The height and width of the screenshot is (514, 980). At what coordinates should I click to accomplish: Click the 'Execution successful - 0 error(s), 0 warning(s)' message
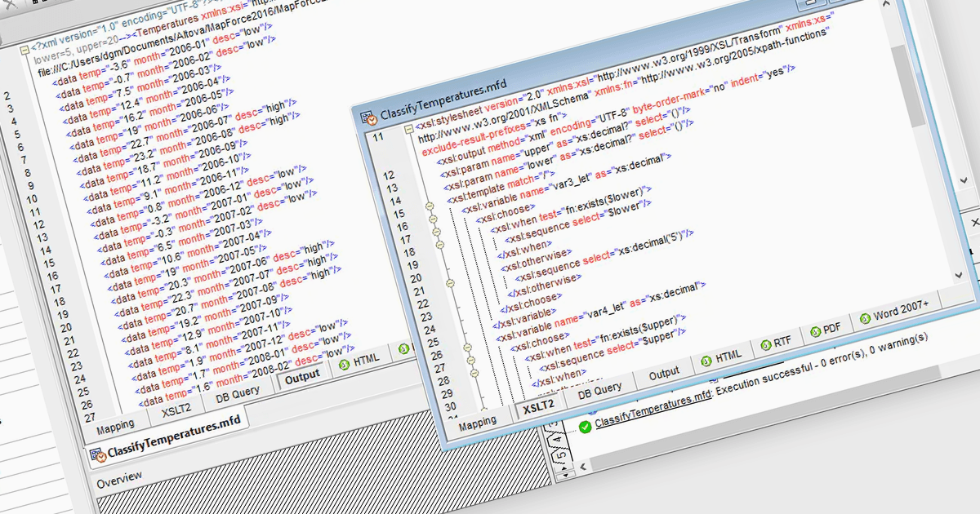click(822, 361)
